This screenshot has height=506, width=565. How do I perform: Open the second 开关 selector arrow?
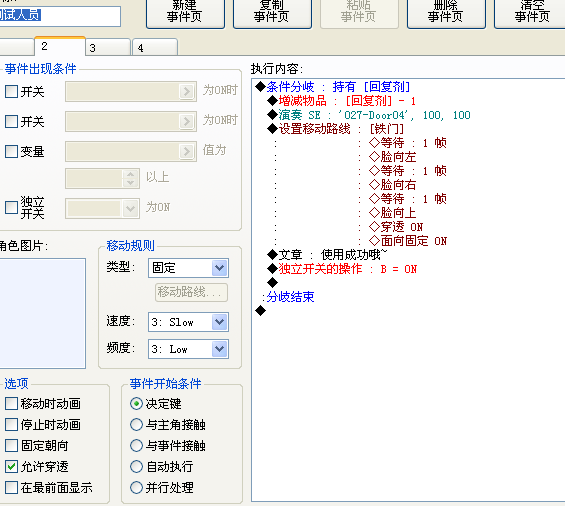click(186, 121)
